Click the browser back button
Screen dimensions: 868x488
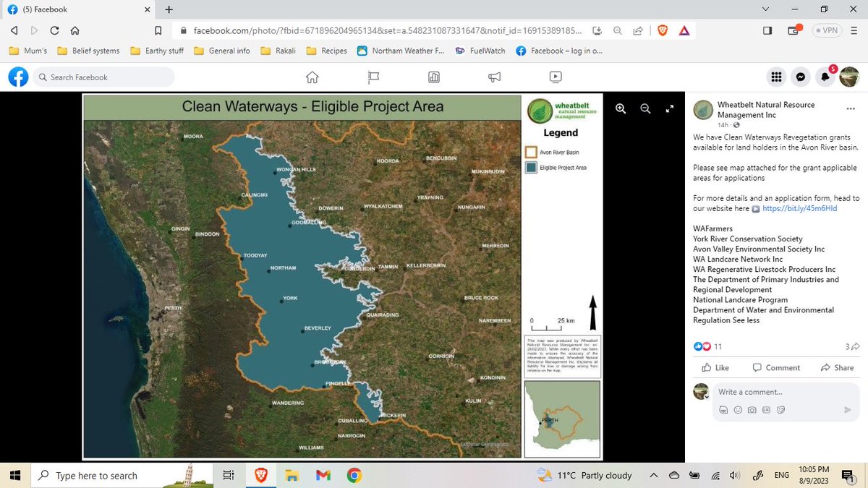click(x=13, y=30)
